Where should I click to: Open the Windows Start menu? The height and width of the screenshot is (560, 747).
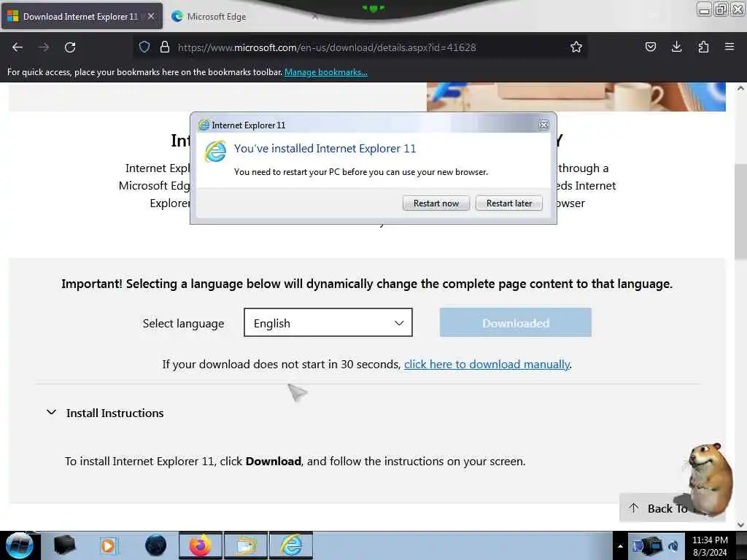coord(19,545)
